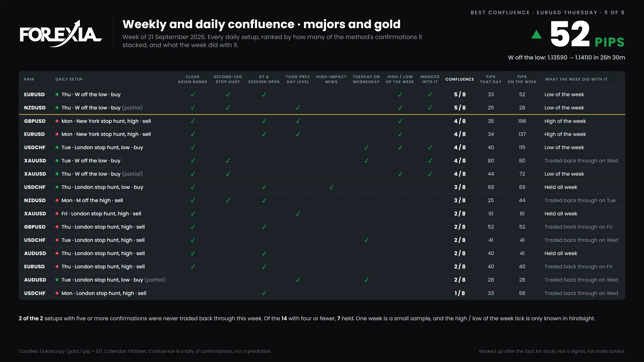Viewport: 644px width, 362px height.
Task: Click the Daily Setup column header
Action: pos(69,79)
